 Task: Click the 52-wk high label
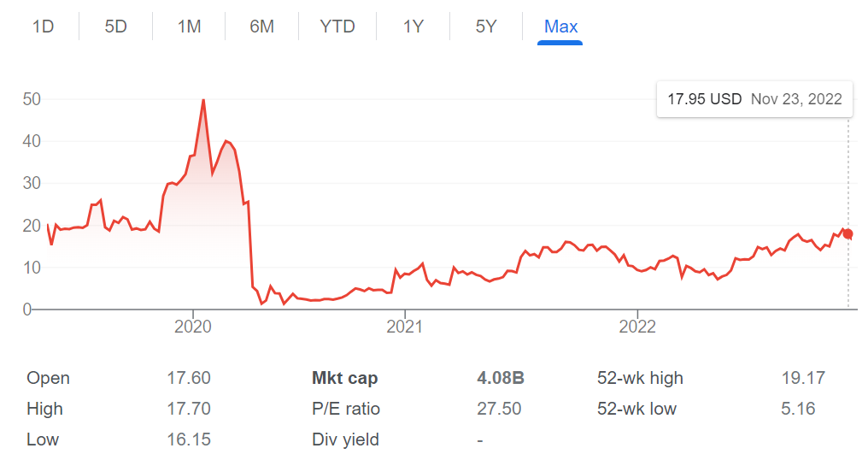(x=640, y=378)
